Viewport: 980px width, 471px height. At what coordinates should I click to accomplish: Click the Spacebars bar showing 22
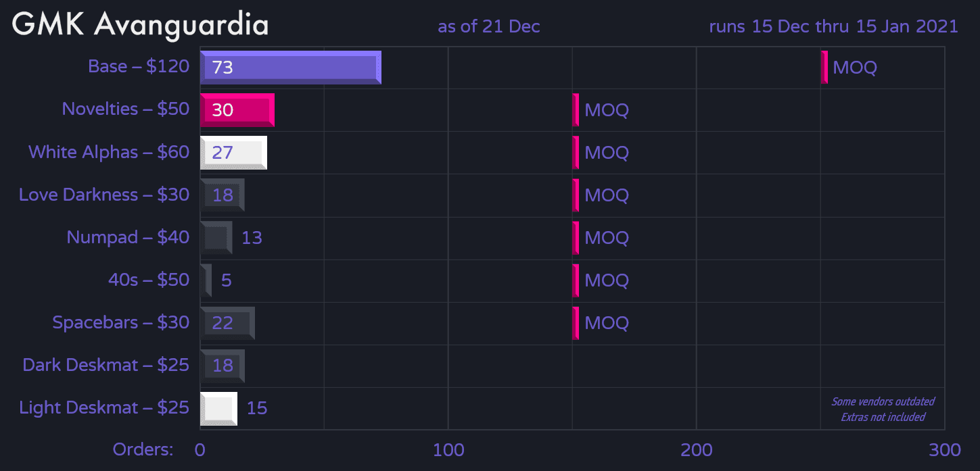click(x=227, y=323)
